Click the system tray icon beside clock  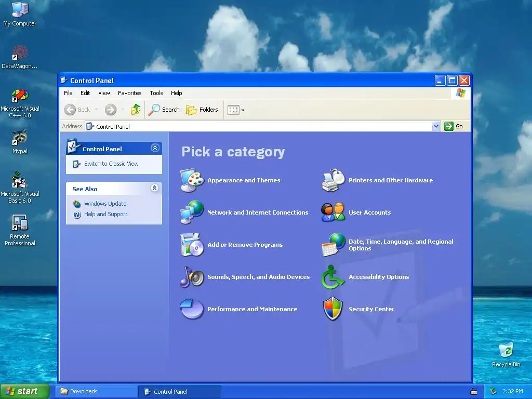click(494, 391)
